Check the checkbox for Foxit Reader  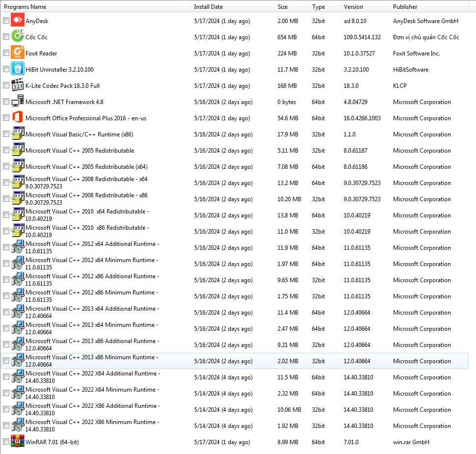(x=5, y=53)
